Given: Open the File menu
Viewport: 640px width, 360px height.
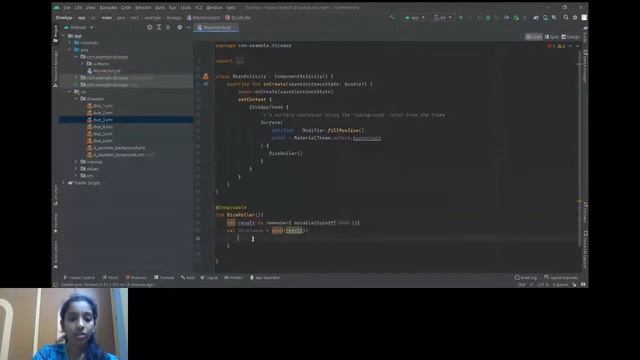Looking at the screenshot, I should click(x=67, y=7).
